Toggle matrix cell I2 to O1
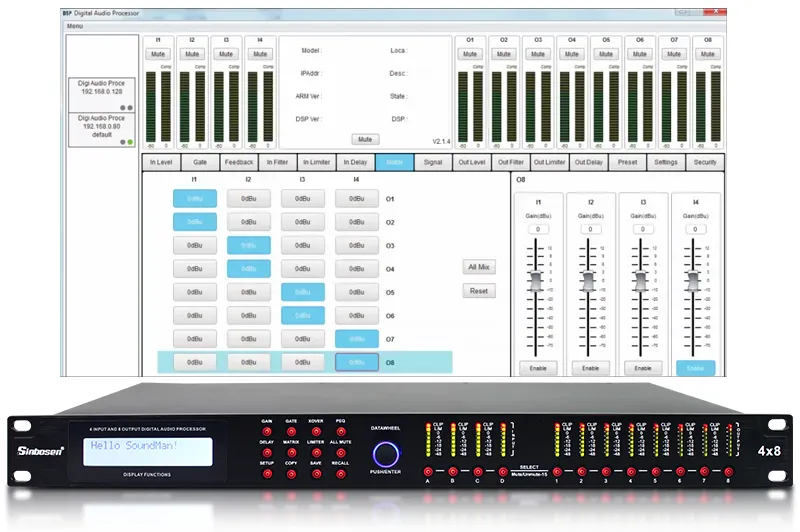The height and width of the screenshot is (532, 800). (x=248, y=198)
